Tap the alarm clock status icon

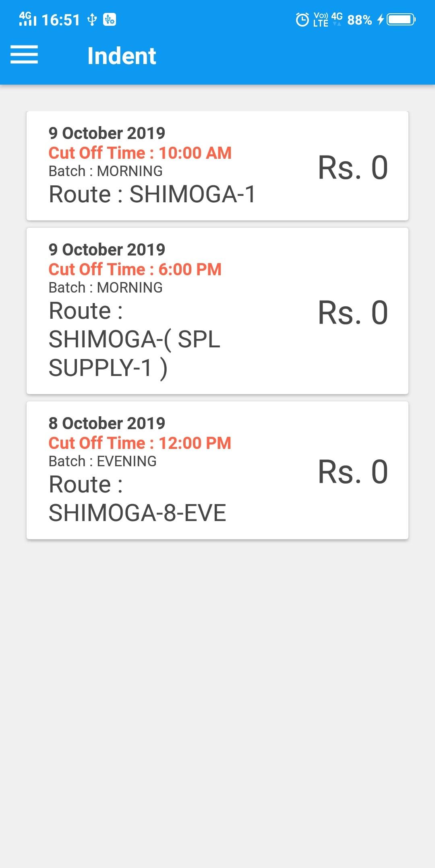coord(302,19)
